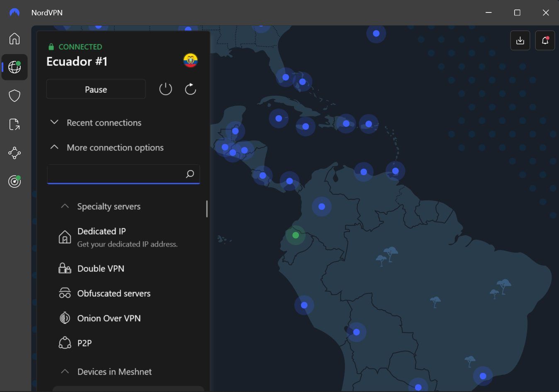
Task: Select the Brazil Sao Paulo map pin
Action: [483, 376]
